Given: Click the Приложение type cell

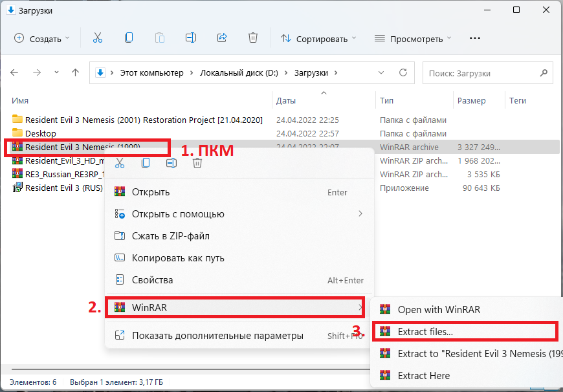Looking at the screenshot, I should pos(404,188).
